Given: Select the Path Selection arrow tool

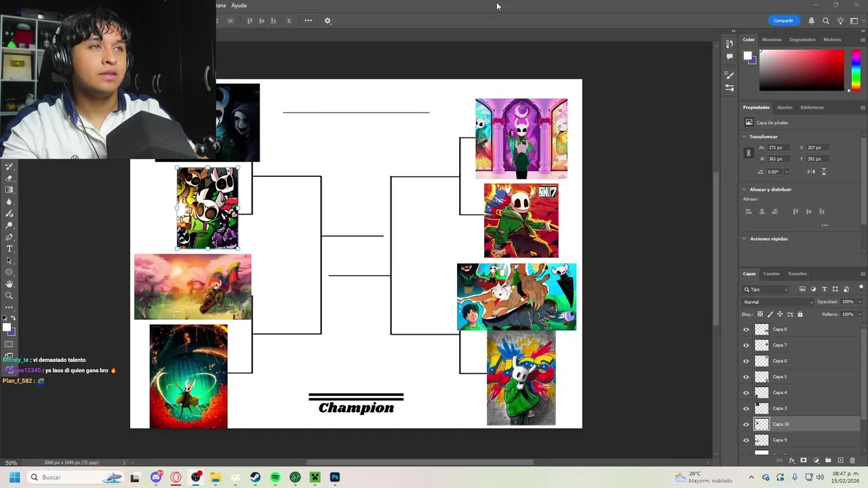Looking at the screenshot, I should [9, 260].
